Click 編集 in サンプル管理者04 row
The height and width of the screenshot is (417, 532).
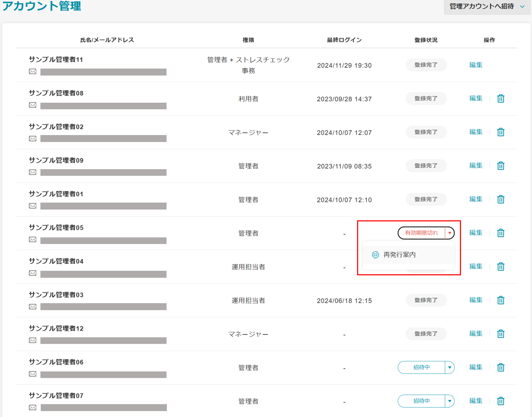[476, 266]
